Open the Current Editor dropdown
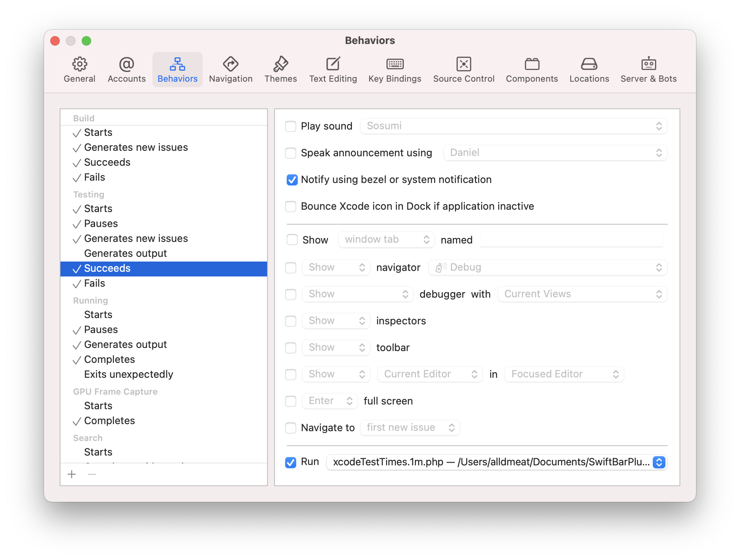740x560 pixels. point(430,374)
